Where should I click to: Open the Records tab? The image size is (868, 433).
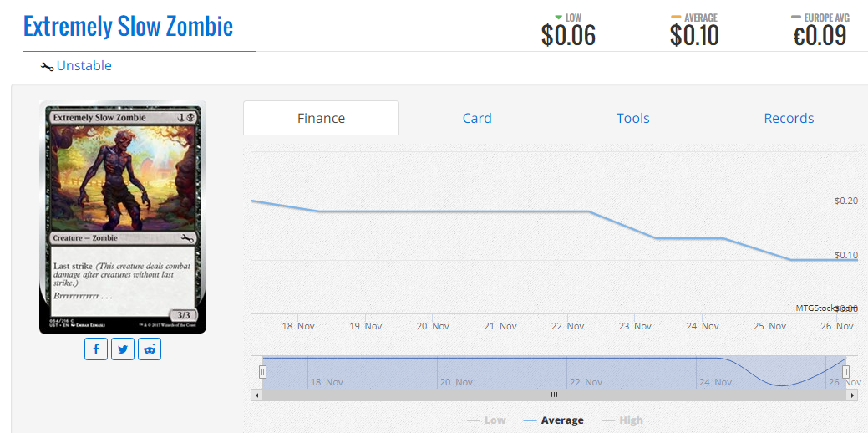click(x=789, y=118)
